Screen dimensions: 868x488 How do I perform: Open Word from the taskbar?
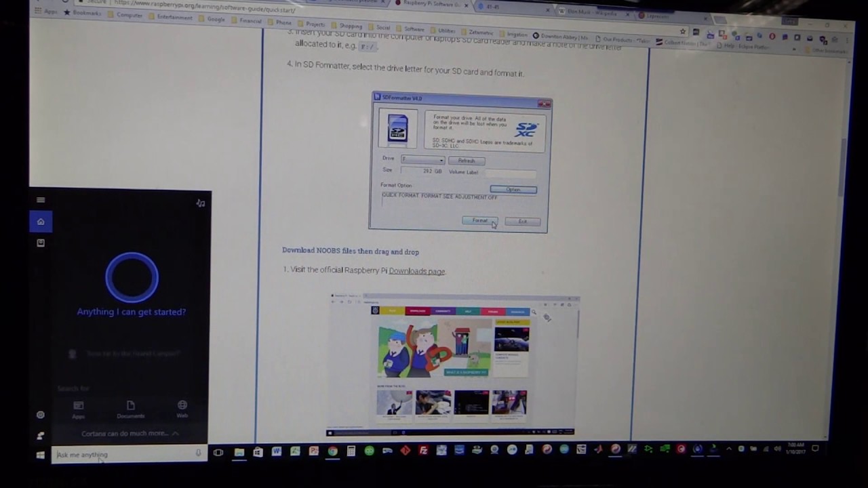276,451
